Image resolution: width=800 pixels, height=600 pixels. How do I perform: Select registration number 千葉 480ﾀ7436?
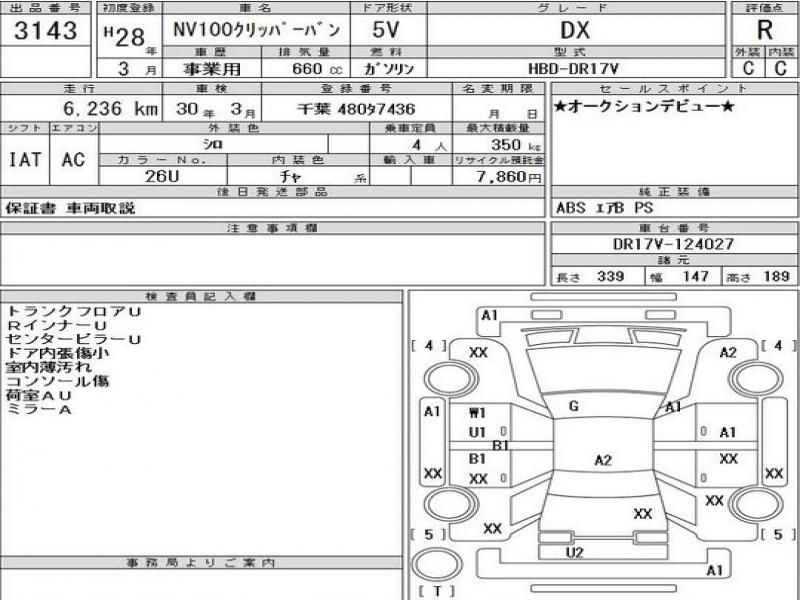point(356,109)
